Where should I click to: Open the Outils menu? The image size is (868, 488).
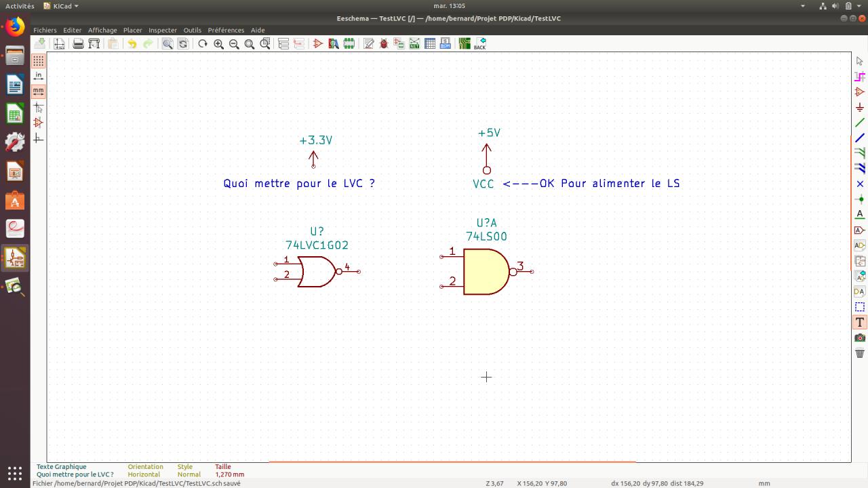pos(193,30)
